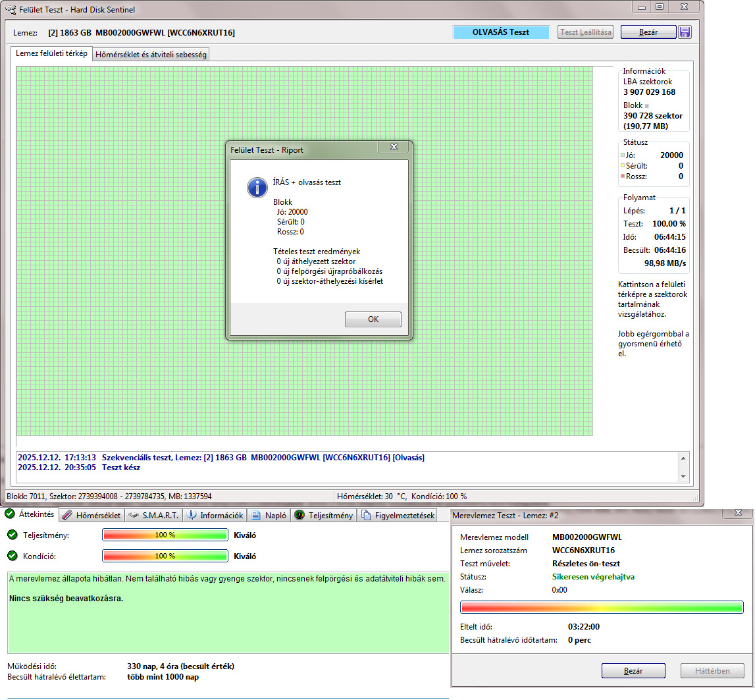
Task: Click the Nincs szükség beavatkozásra message
Action: [66, 599]
